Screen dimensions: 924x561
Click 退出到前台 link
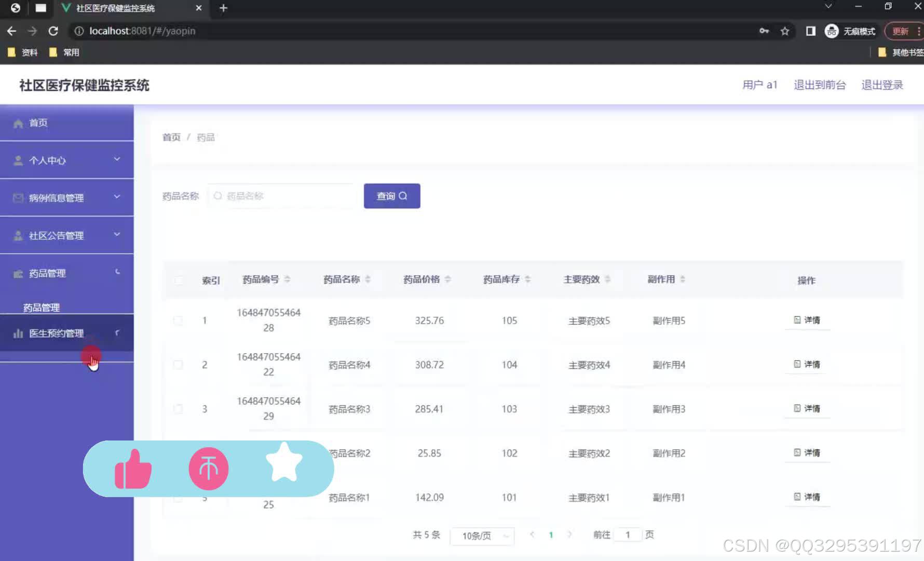click(x=820, y=85)
